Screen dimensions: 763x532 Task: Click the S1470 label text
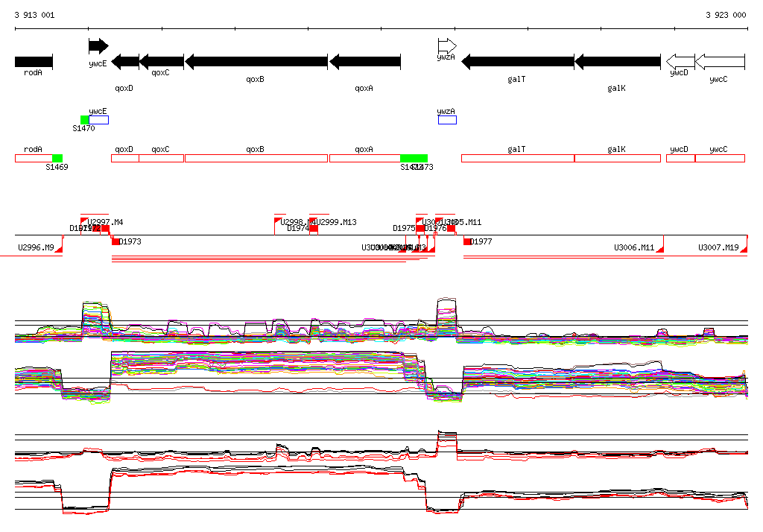[x=83, y=128]
